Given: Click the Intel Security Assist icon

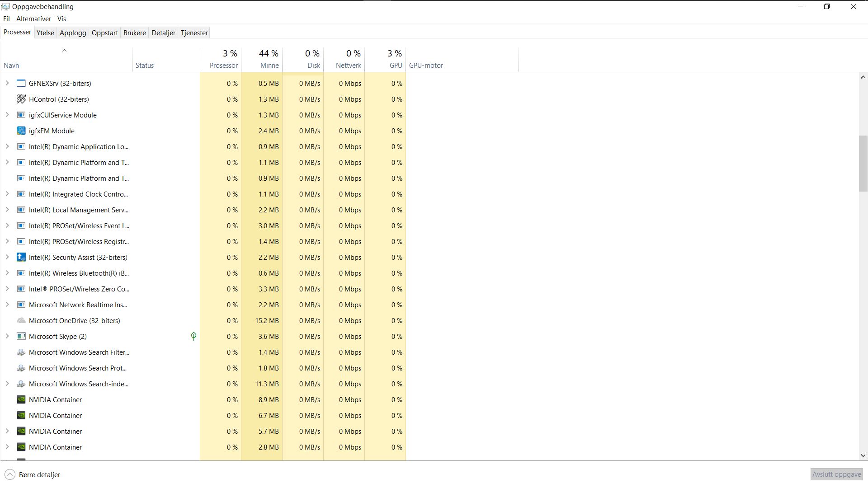Looking at the screenshot, I should [x=21, y=257].
